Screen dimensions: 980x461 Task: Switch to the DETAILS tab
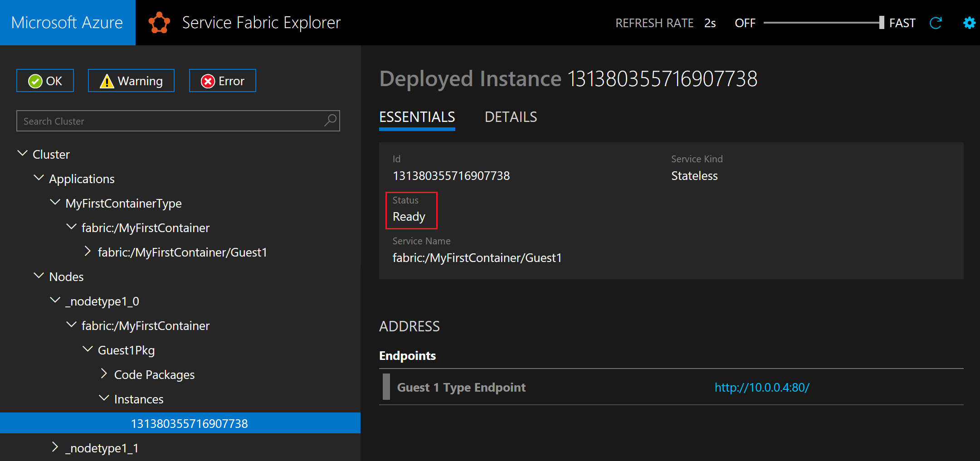point(511,117)
